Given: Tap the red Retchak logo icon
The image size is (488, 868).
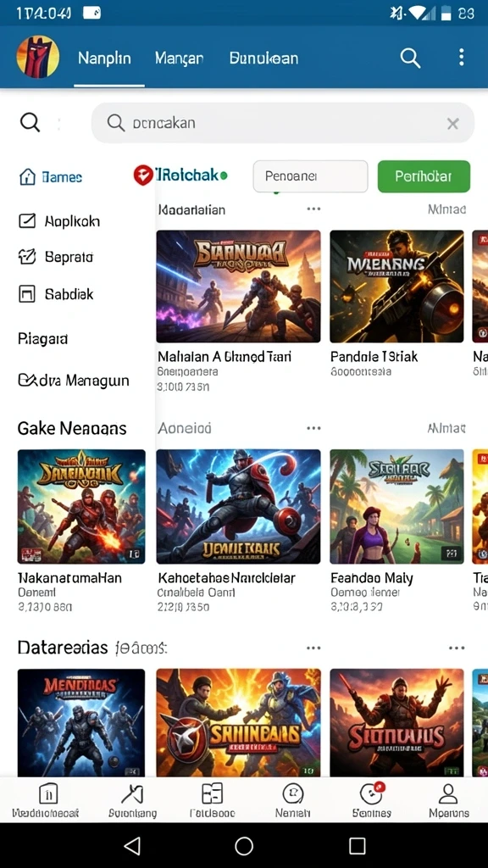Looking at the screenshot, I should 143,175.
